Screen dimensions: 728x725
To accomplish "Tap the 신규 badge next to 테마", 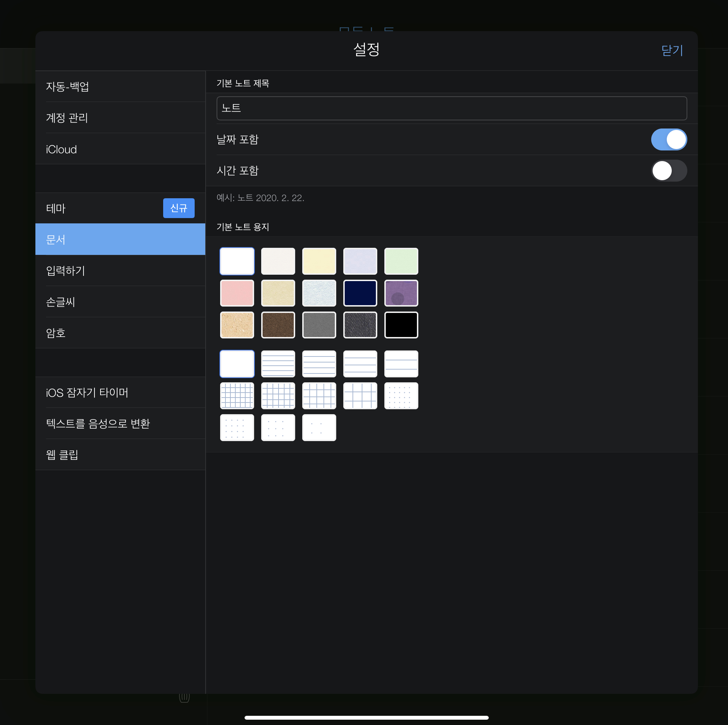I will pos(179,208).
